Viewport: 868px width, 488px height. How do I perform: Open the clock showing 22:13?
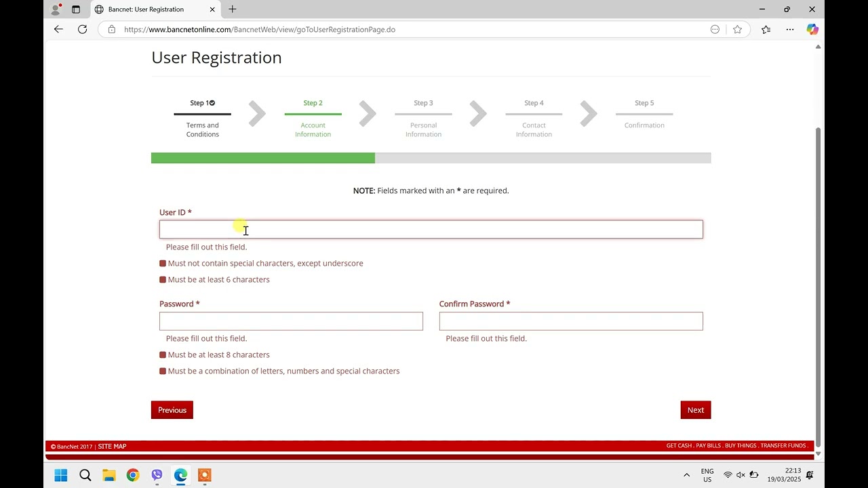[784, 475]
